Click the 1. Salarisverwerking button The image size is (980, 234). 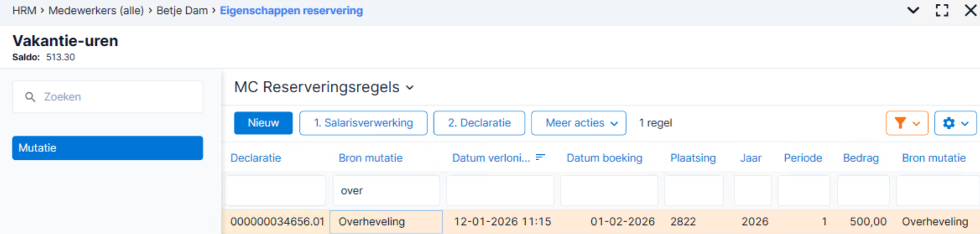click(x=364, y=123)
